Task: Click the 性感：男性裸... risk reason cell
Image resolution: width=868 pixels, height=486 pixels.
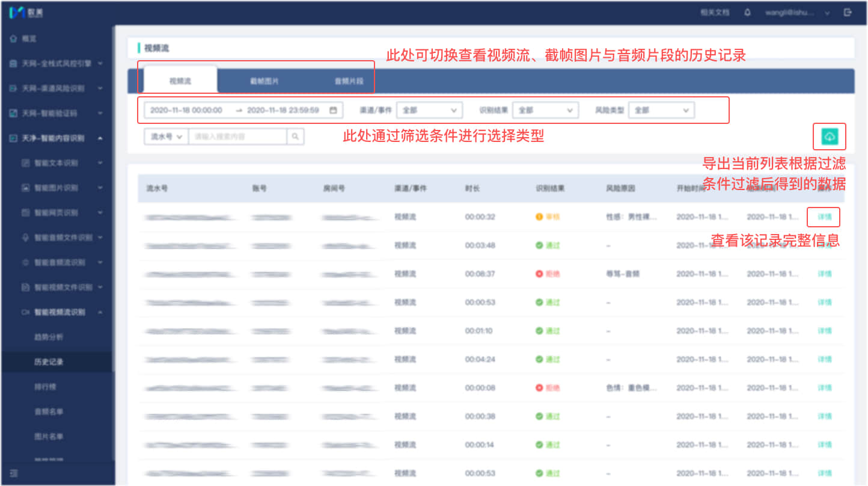Action: point(632,217)
